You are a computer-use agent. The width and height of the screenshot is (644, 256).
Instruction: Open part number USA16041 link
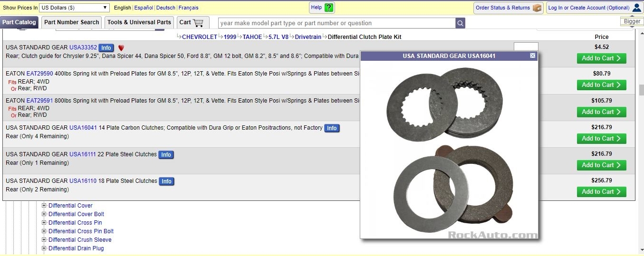[x=83, y=128]
